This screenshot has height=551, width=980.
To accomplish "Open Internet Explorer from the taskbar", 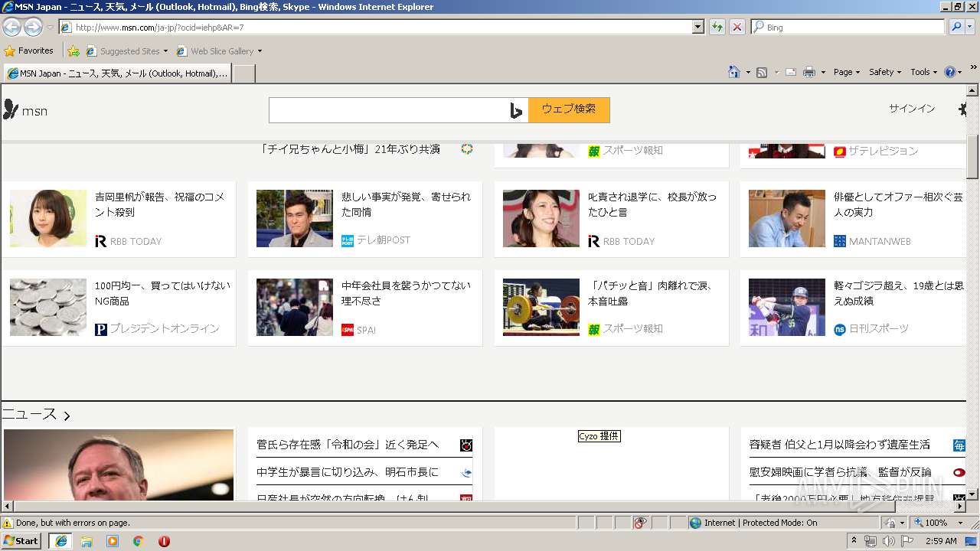I will (61, 541).
